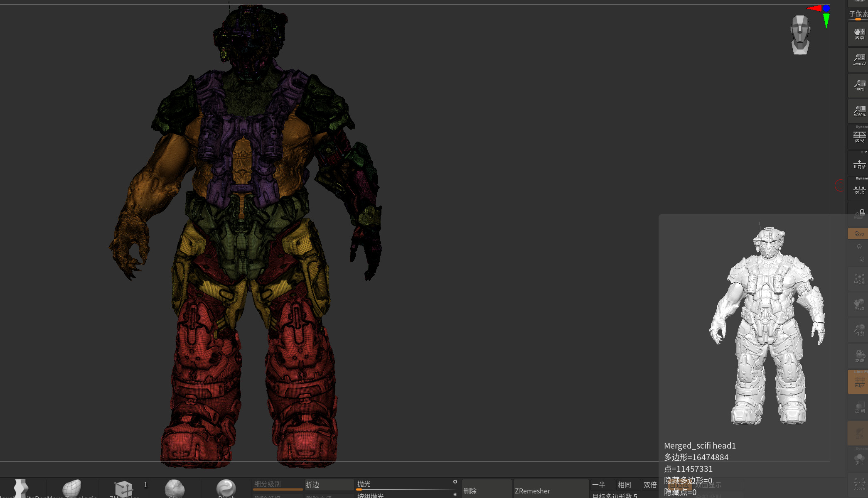Enable XYZ rotation mode

point(858,234)
